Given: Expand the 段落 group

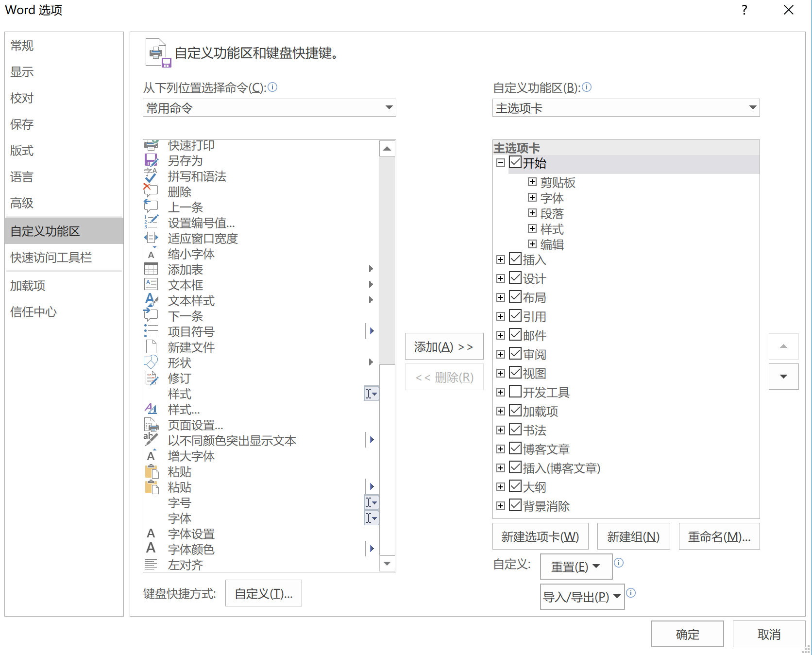Looking at the screenshot, I should [x=532, y=213].
